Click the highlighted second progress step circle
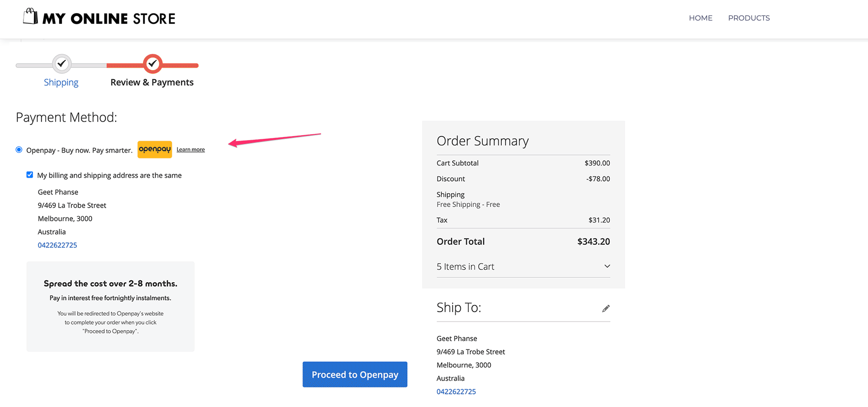This screenshot has width=868, height=407. (x=152, y=65)
